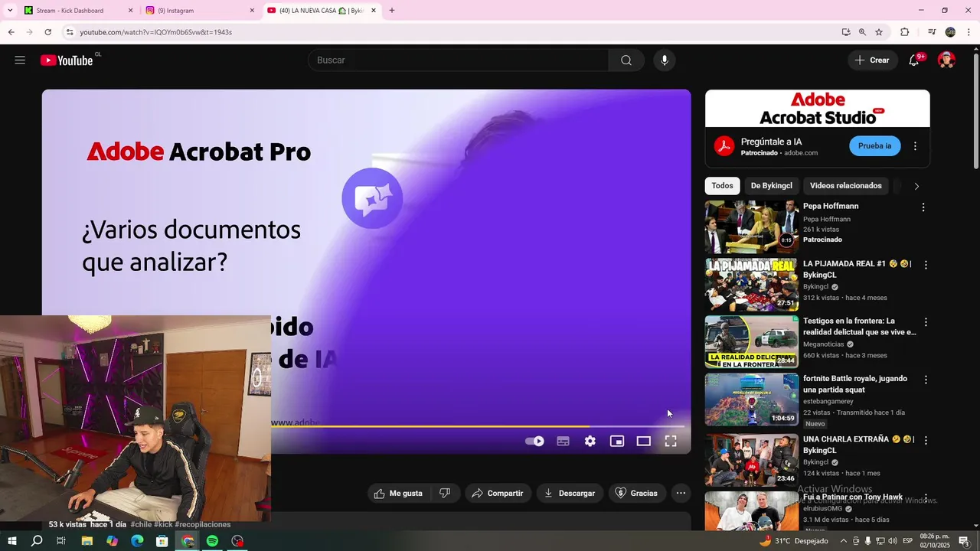Open the Crear create menu
Viewport: 980px width, 551px height.
coord(873,60)
